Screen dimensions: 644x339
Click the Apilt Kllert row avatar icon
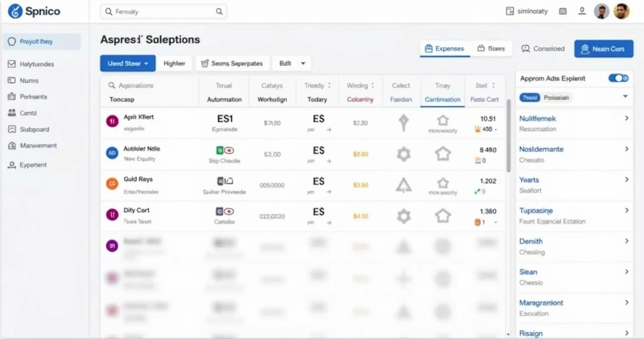coord(112,122)
